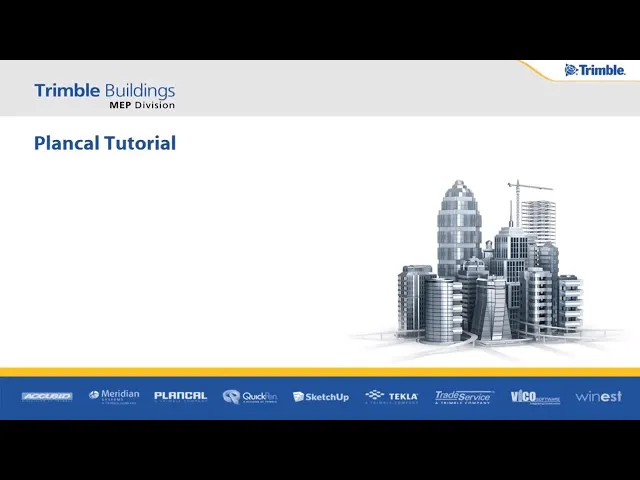This screenshot has height=480, width=640.
Task: Click the WinEst logo
Action: pyautogui.click(x=598, y=396)
